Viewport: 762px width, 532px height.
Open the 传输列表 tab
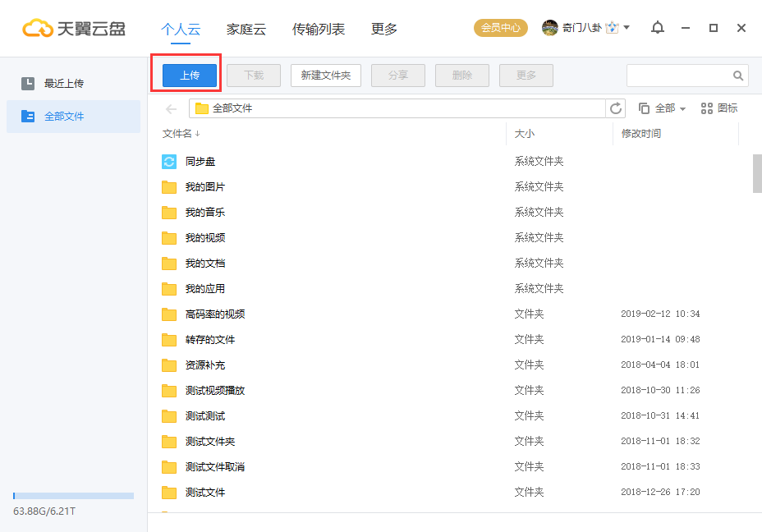[x=318, y=29]
